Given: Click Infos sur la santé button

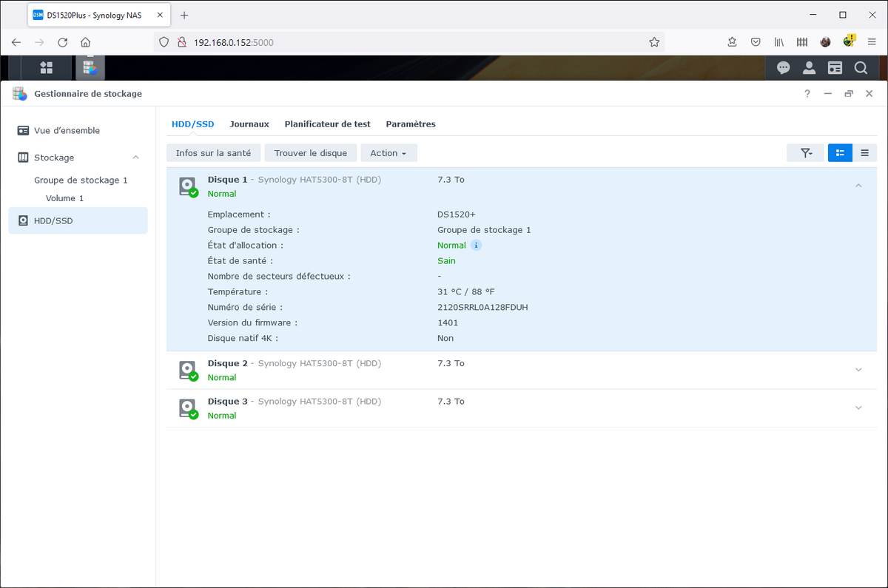Looking at the screenshot, I should click(x=213, y=153).
